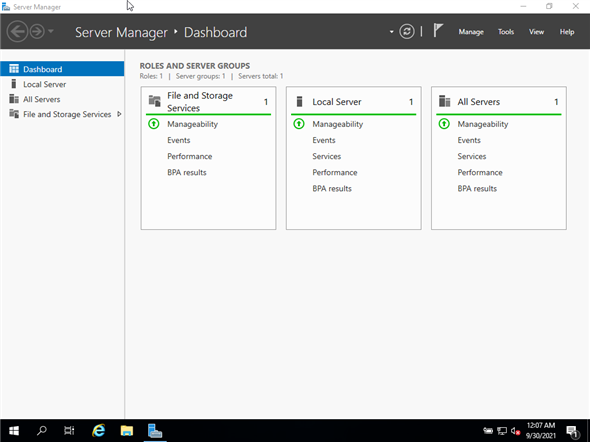Open Performance in All Servers tile
590x442 pixels.
coord(480,172)
